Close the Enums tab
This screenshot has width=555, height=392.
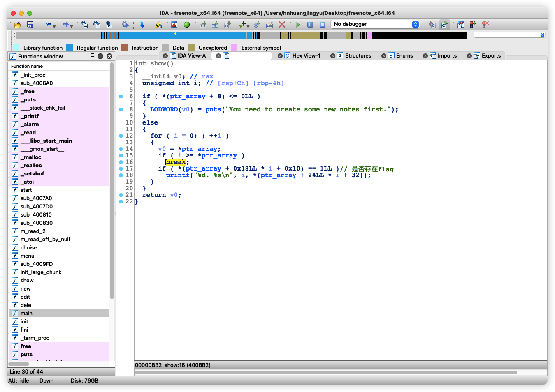(384, 56)
